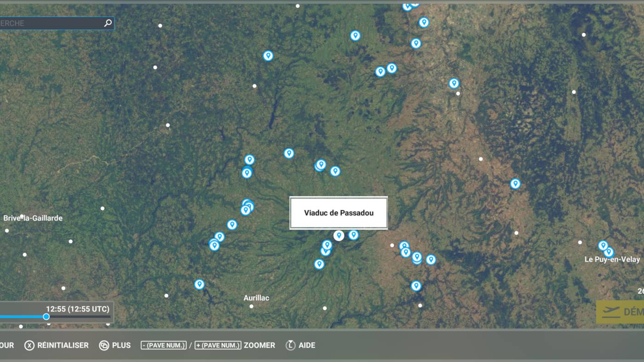Select the highlighted Viaduc de Passadou pin
Viewport: 644px width, 362px height.
[x=339, y=236]
